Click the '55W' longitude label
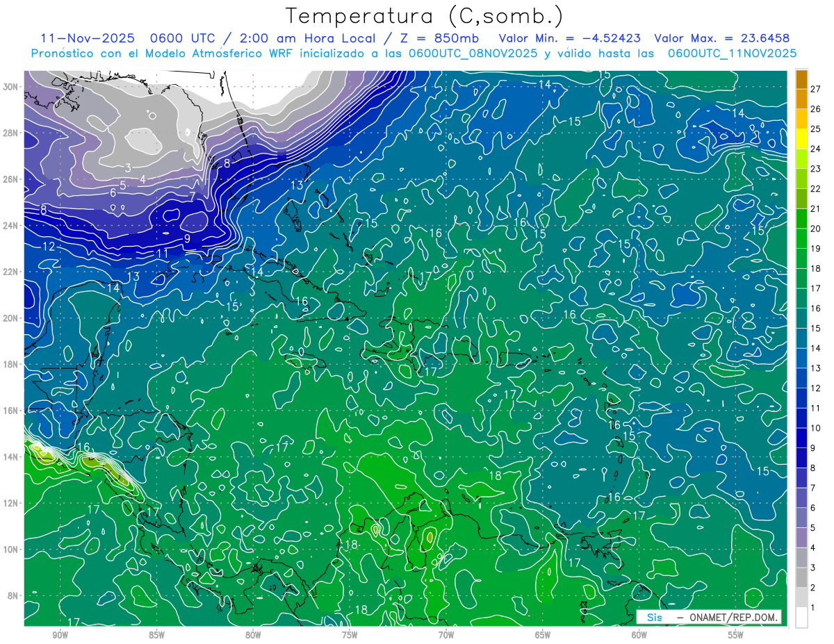 coord(736,634)
